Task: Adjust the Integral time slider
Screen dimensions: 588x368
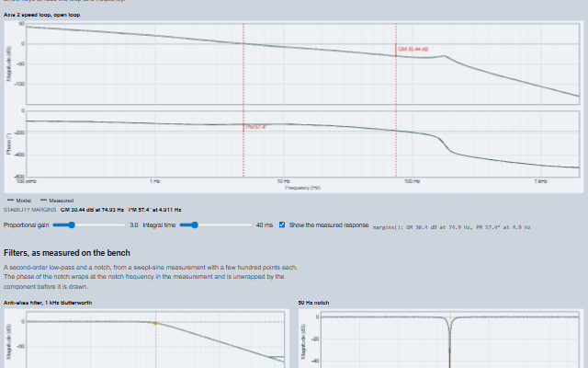Action: click(x=216, y=224)
